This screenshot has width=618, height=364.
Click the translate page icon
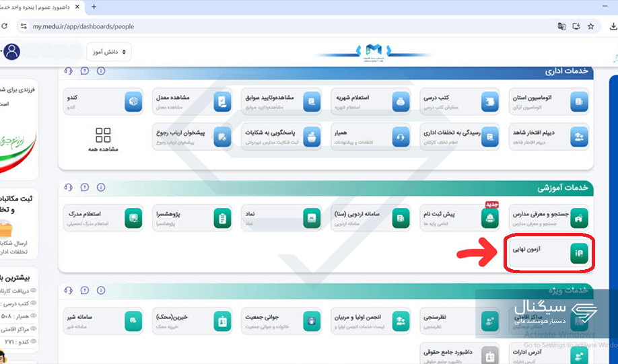[561, 26]
